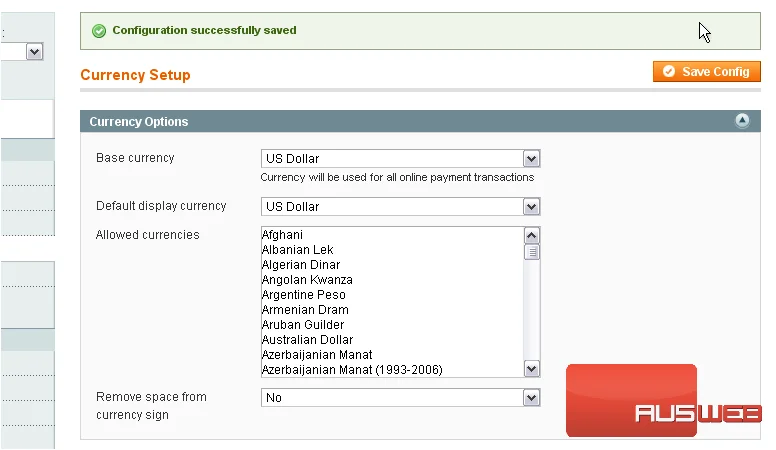Click the green success checkmark icon

tap(99, 31)
